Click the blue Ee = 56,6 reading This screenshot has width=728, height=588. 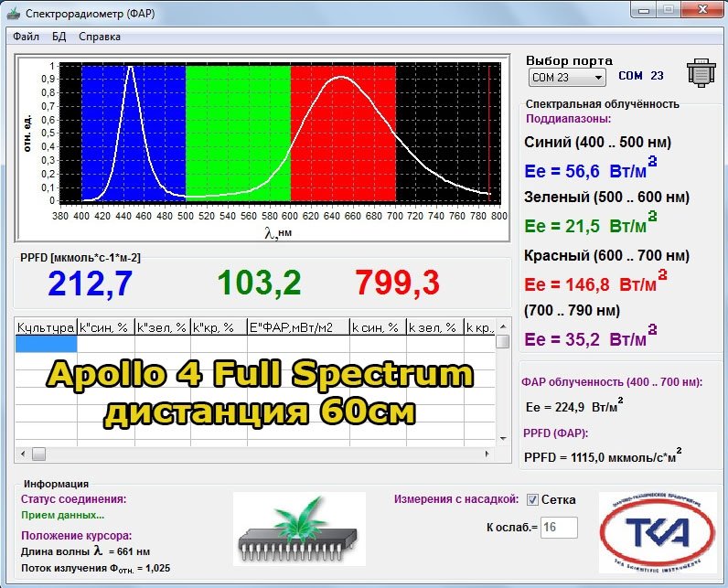coord(591,169)
